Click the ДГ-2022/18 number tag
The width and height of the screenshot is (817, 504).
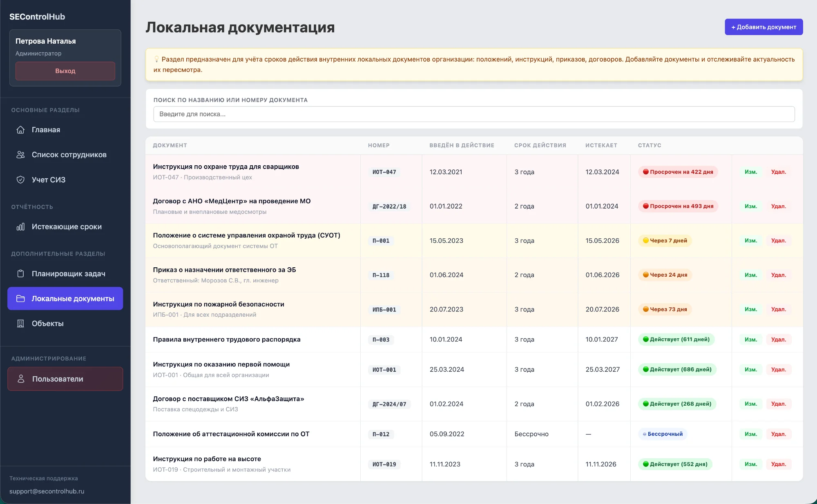click(389, 206)
